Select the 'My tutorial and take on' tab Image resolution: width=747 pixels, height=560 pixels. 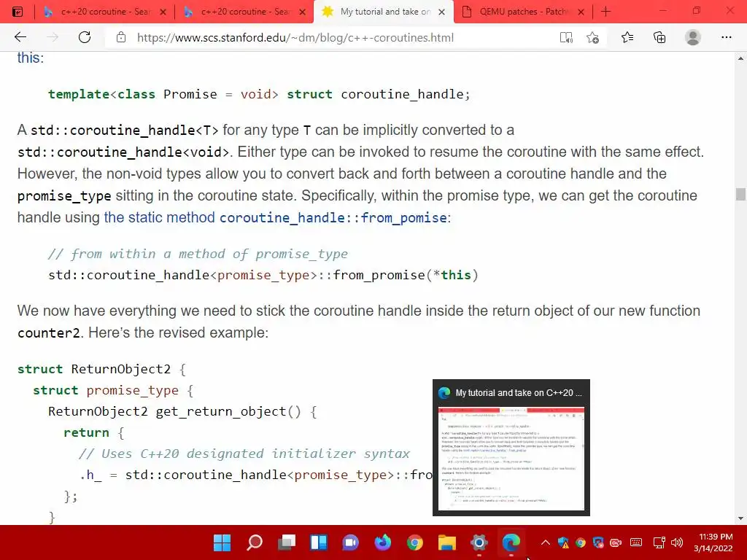(384, 12)
